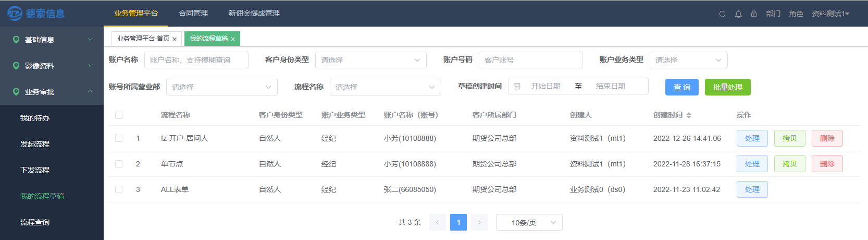The image size is (868, 240).
Task: Open the 流程名称 dropdown
Action: click(x=386, y=87)
